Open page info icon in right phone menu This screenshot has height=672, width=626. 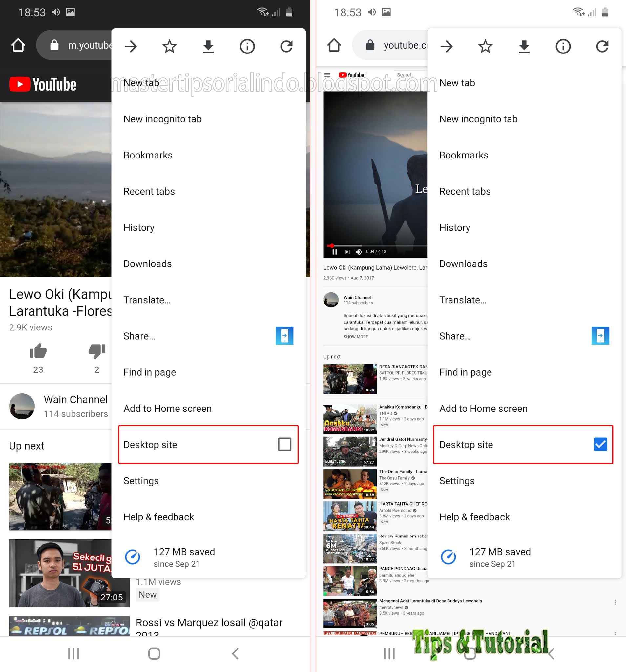tap(563, 46)
